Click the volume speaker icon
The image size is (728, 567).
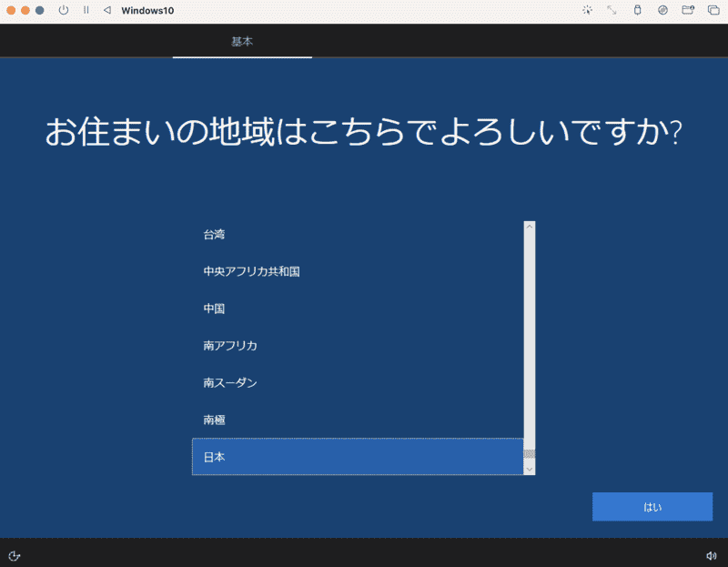(711, 556)
